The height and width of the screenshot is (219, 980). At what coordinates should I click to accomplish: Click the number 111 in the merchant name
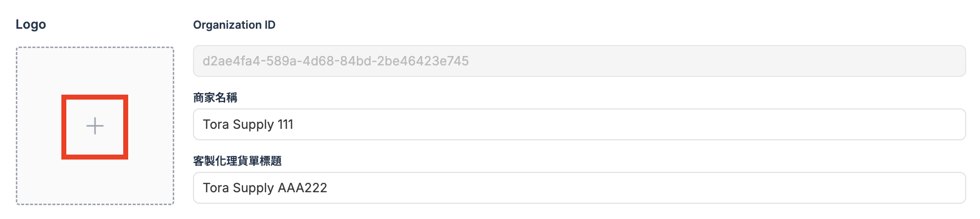286,124
